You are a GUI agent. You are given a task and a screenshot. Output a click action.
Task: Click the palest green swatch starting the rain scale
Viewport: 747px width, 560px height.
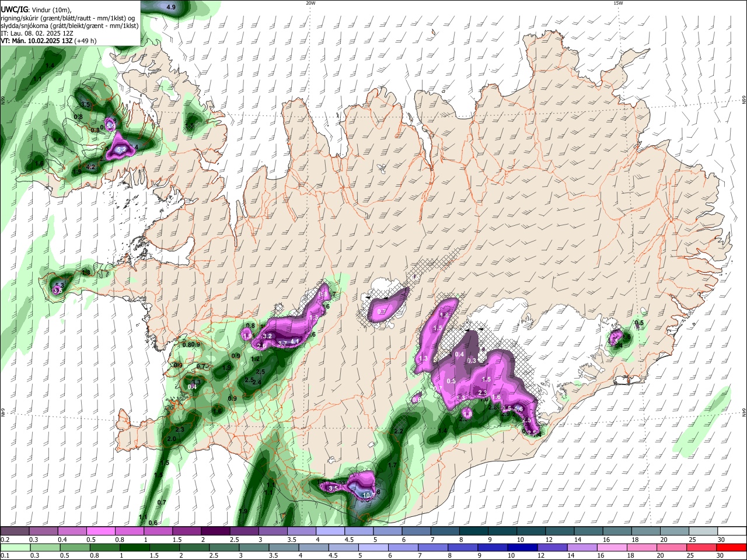coord(16,547)
